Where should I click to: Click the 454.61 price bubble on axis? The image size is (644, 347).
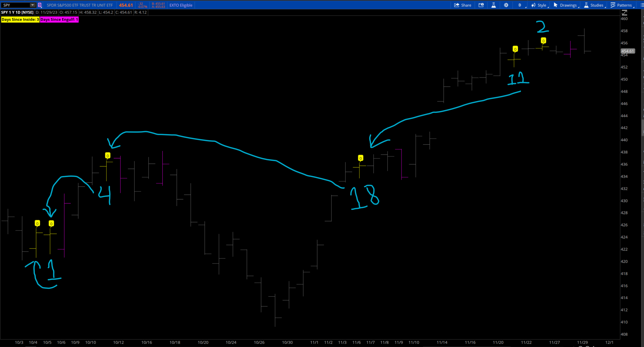click(627, 51)
